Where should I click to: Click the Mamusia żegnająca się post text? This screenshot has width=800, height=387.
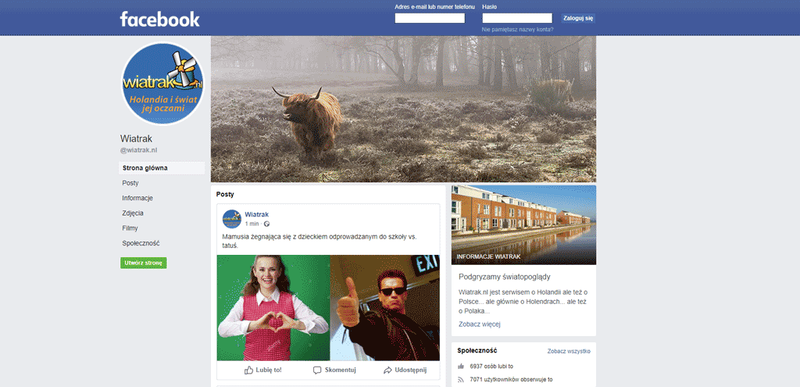(x=320, y=241)
